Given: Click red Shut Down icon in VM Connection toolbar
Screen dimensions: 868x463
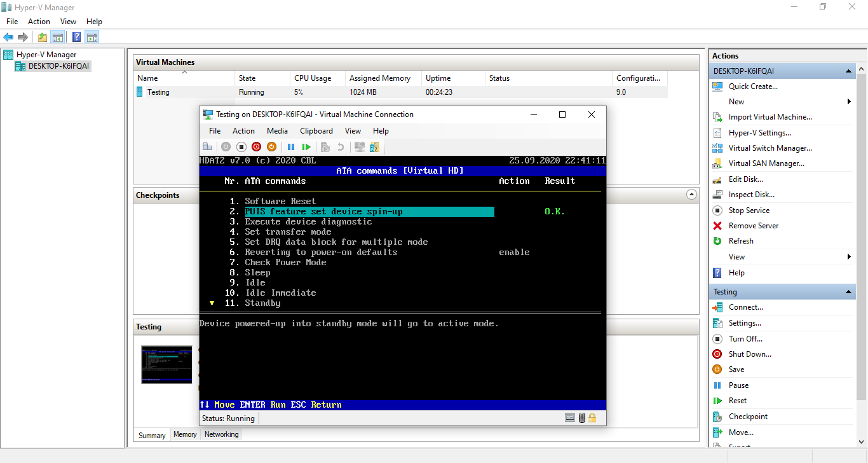Looking at the screenshot, I should (x=256, y=147).
